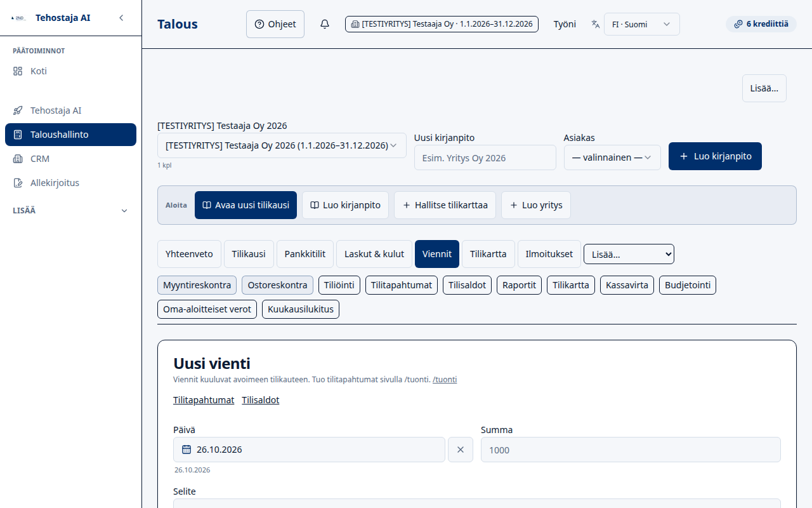Image resolution: width=812 pixels, height=508 pixels.
Task: Click Luo kirjanpito in the Aloita bar
Action: [345, 205]
